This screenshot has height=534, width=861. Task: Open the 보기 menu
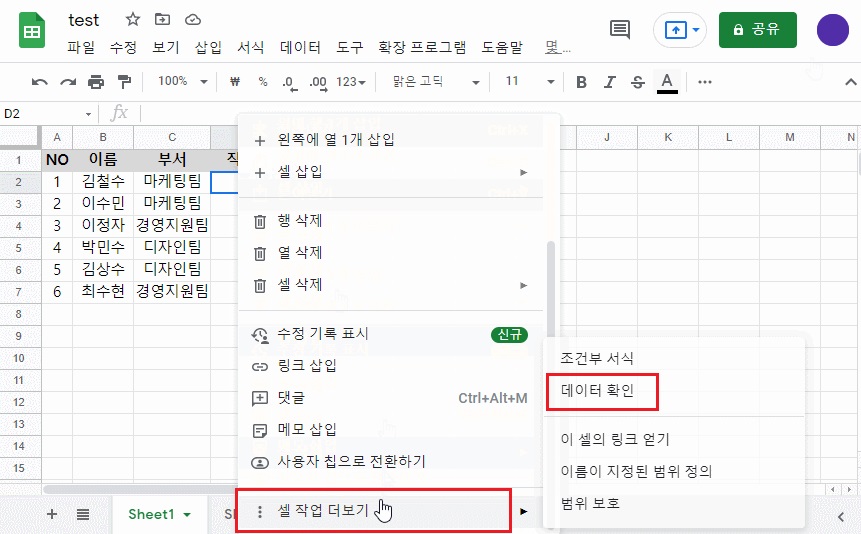click(x=166, y=48)
